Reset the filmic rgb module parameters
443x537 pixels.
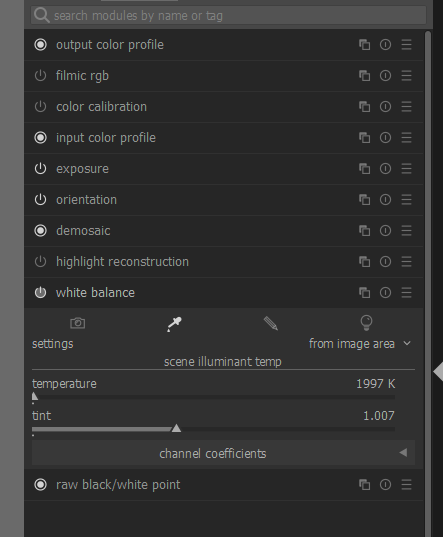coord(385,76)
